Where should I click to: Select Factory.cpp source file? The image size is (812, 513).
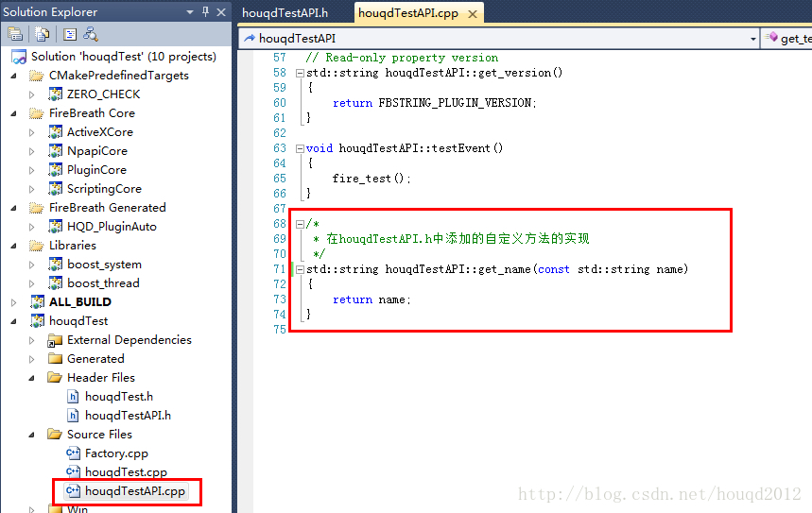pos(116,453)
